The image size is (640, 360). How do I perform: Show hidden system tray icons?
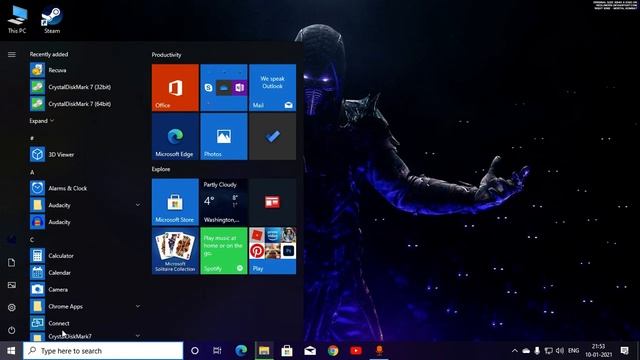pyautogui.click(x=515, y=351)
